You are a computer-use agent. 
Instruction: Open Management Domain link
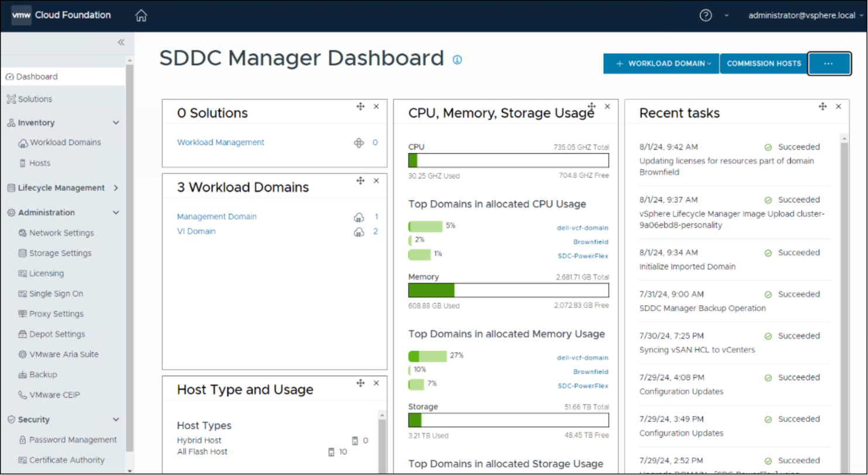[217, 217]
